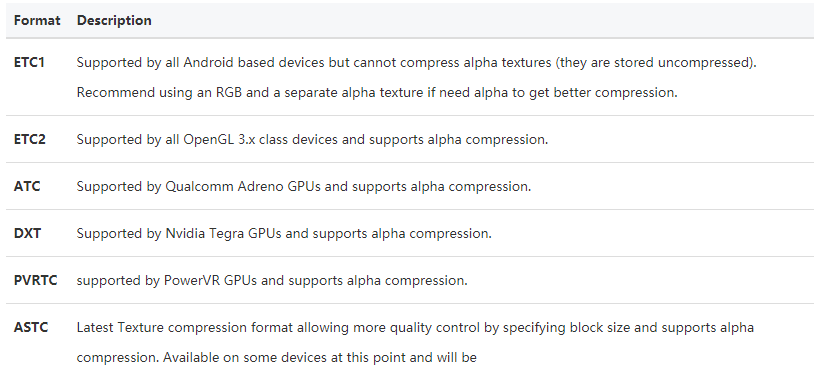The height and width of the screenshot is (379, 820).
Task: Click the ETC1 Android devices description line
Action: pos(417,63)
